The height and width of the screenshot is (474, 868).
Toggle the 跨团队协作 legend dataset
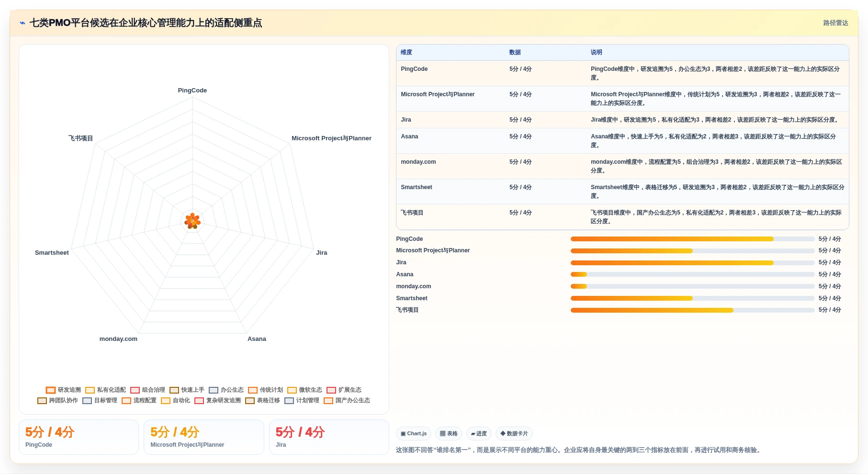click(x=57, y=401)
